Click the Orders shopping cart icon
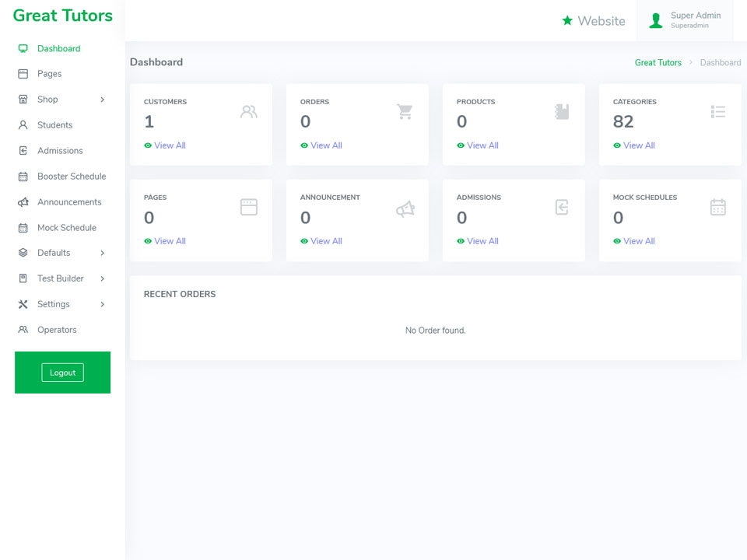Screen dimensions: 747x560 click(405, 112)
